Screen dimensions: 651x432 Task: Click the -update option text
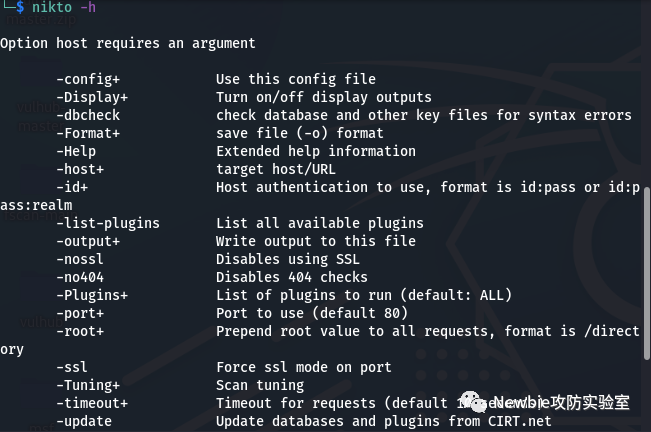(x=84, y=421)
